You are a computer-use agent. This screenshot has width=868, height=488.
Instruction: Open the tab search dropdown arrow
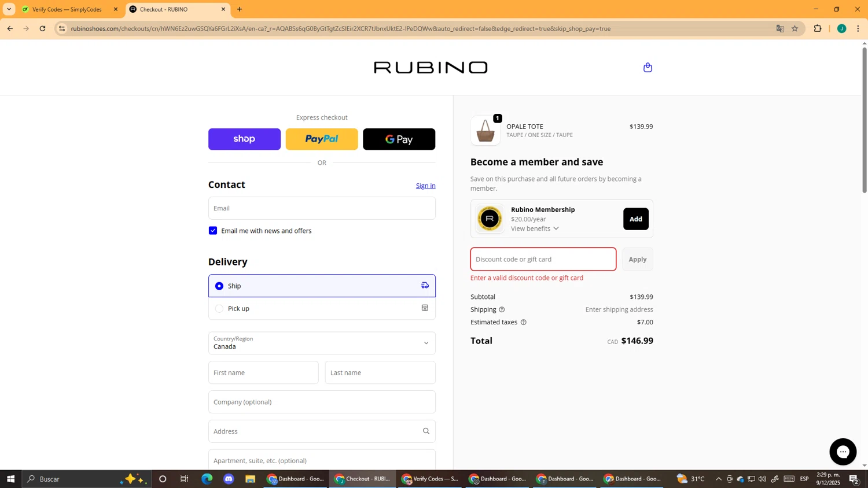point(9,9)
